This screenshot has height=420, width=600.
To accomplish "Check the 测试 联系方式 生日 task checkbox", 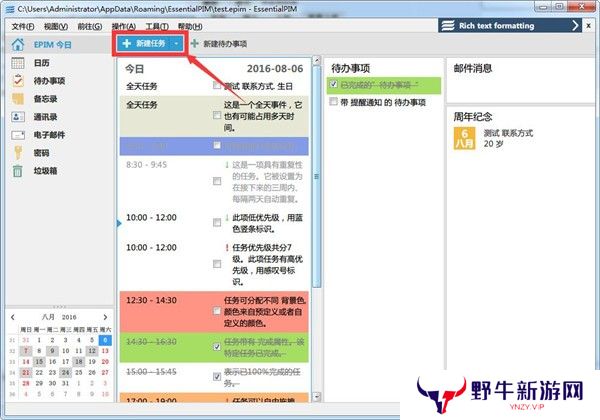I will click(217, 85).
